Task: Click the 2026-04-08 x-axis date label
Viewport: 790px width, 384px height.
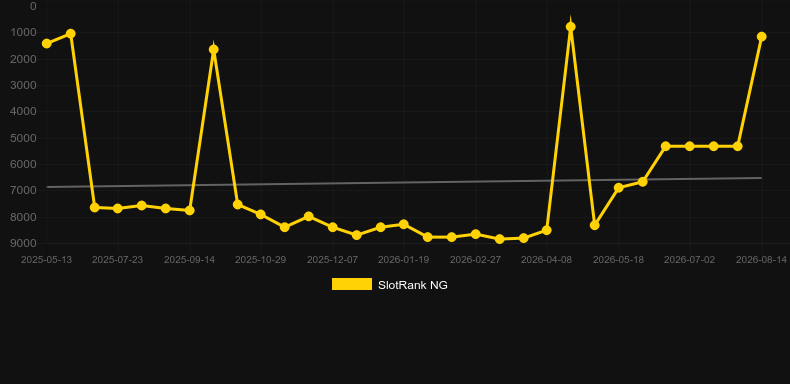Action: coord(547,260)
